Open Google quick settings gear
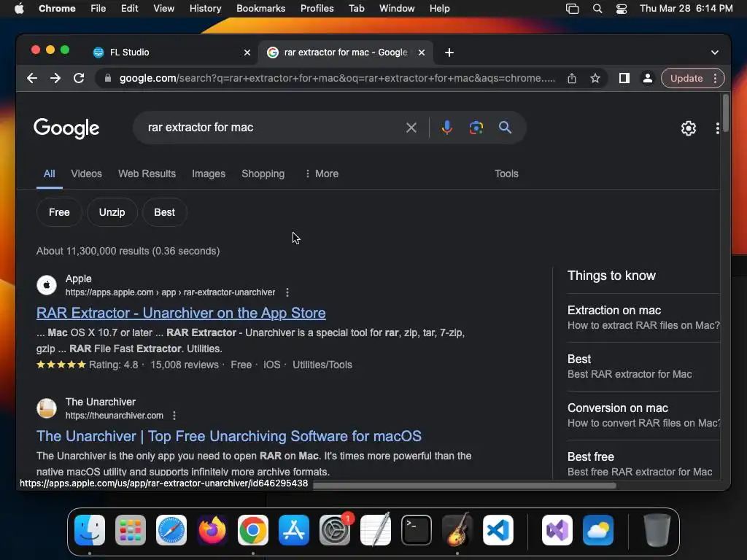The height and width of the screenshot is (560, 747). pyautogui.click(x=689, y=128)
